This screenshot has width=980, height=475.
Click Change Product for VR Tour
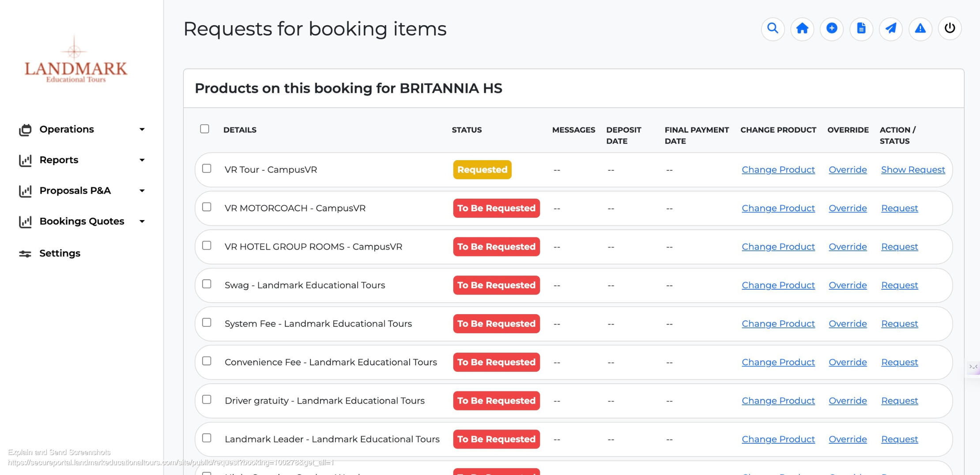[x=778, y=170]
